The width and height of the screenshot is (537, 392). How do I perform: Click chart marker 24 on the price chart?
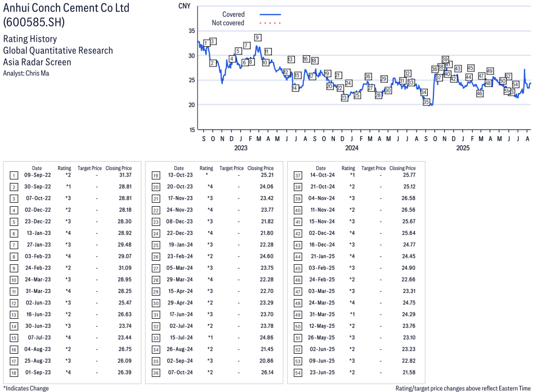[x=348, y=83]
